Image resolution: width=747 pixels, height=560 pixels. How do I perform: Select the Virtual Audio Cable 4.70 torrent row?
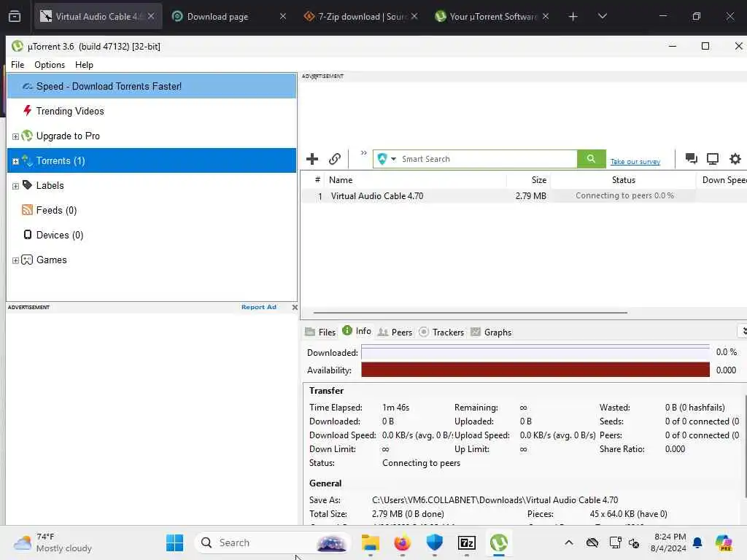point(524,195)
